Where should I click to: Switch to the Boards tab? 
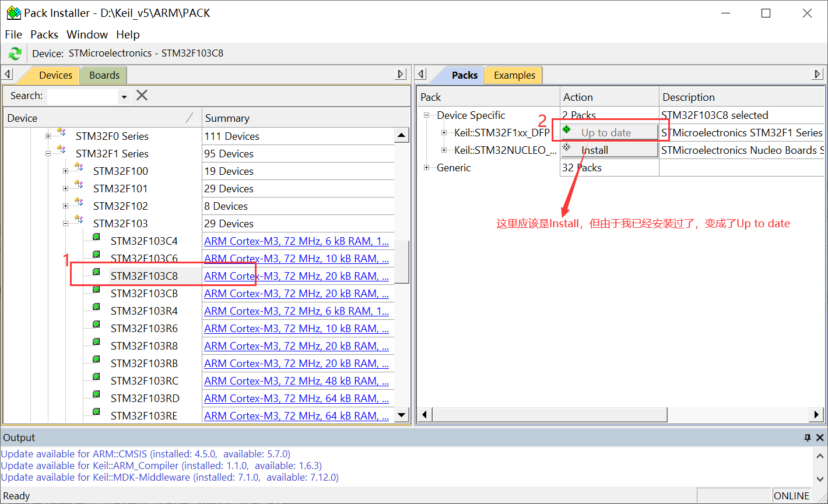[104, 75]
